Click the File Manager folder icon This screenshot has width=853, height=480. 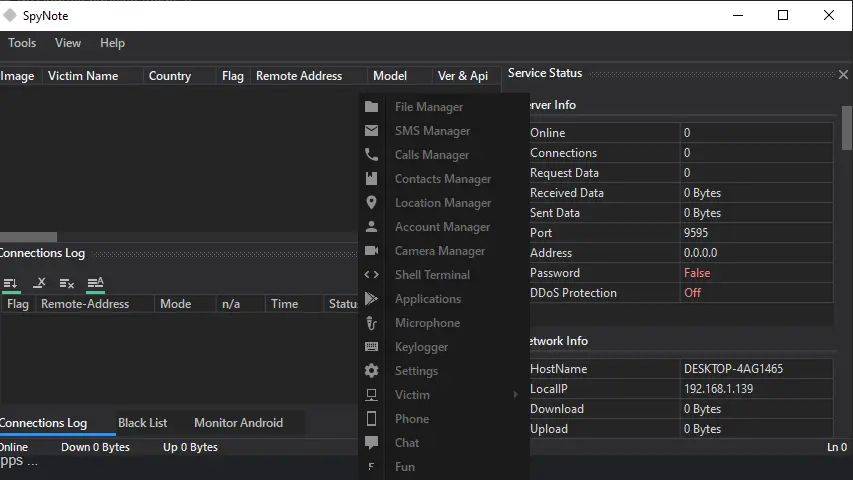pyautogui.click(x=371, y=107)
